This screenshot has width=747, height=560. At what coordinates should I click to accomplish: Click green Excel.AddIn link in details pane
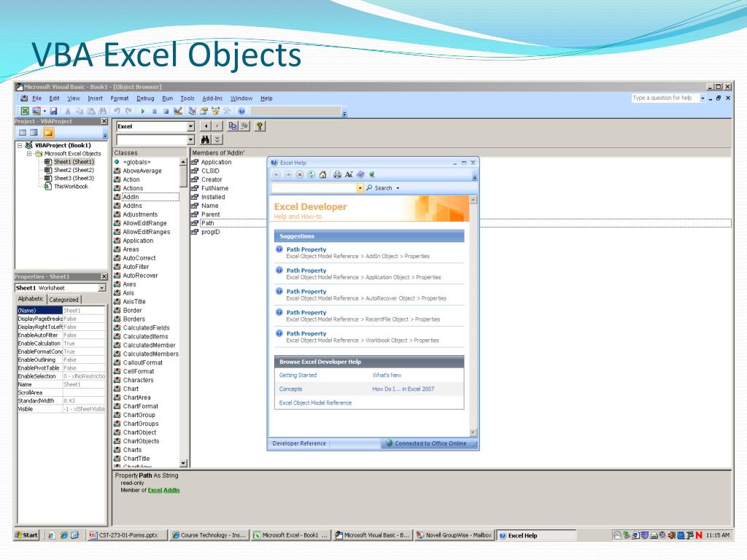coord(164,490)
